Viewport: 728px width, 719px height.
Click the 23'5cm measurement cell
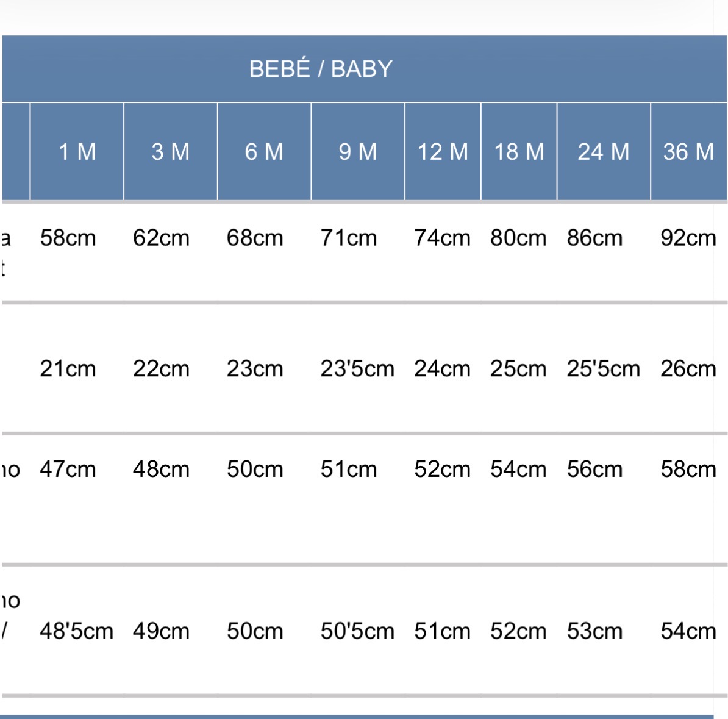pyautogui.click(x=357, y=369)
